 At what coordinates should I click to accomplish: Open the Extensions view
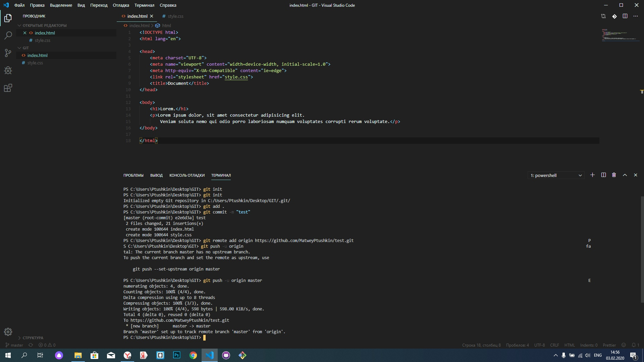[x=8, y=88]
